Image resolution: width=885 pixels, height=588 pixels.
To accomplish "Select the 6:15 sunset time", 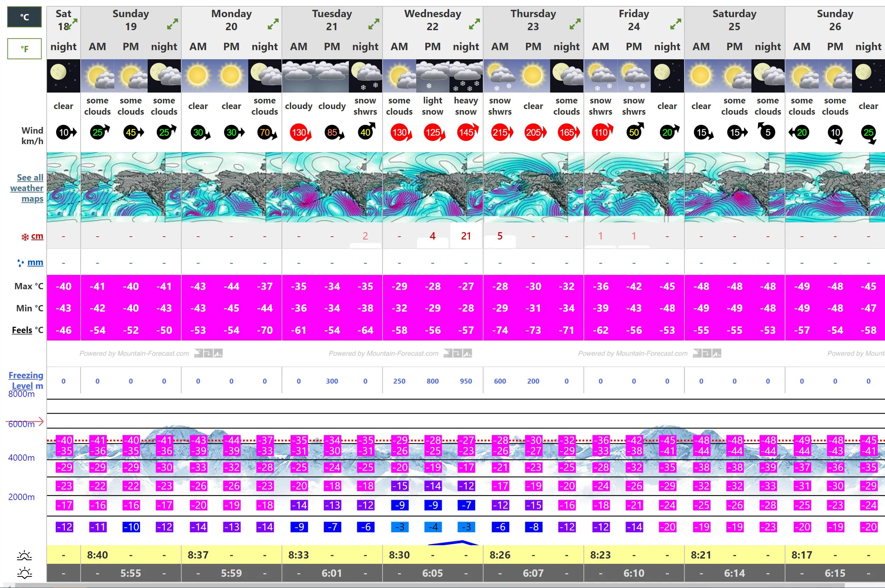I will (x=835, y=573).
